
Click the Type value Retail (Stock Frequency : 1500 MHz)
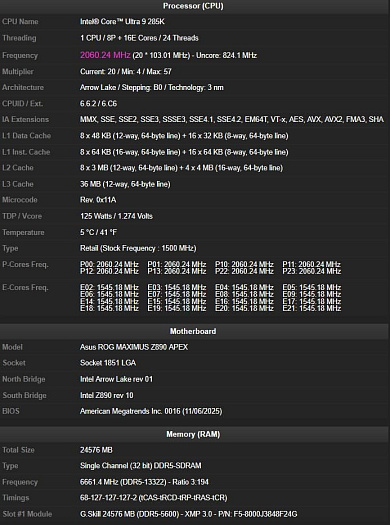point(138,248)
